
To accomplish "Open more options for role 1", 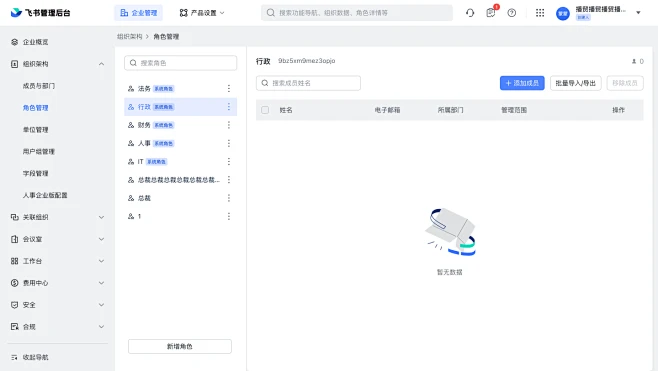I will (x=229, y=216).
